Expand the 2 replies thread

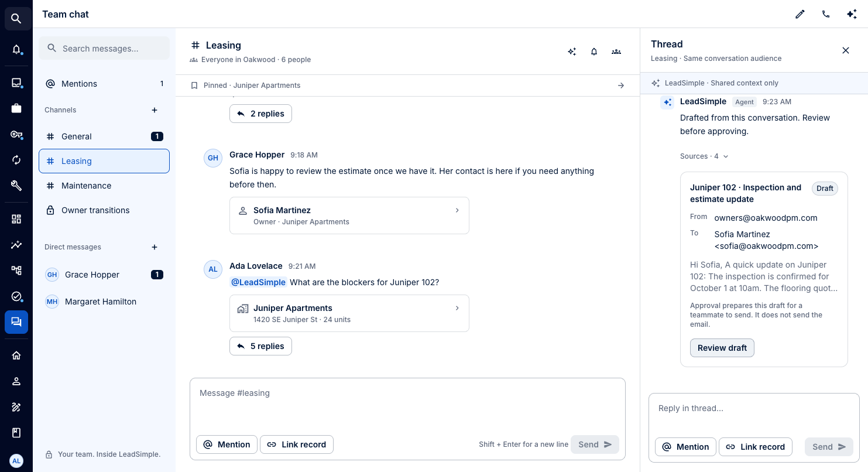coord(260,114)
